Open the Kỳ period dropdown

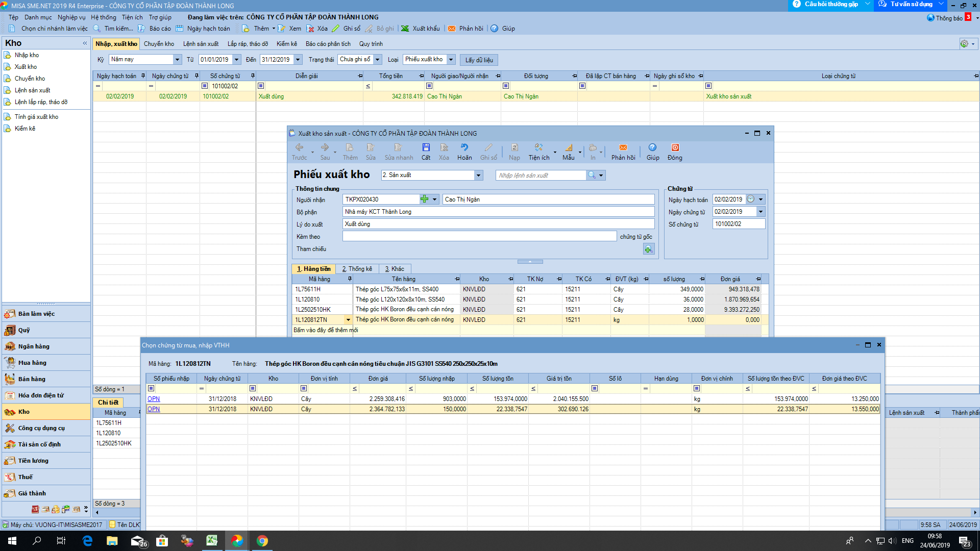[x=177, y=60]
